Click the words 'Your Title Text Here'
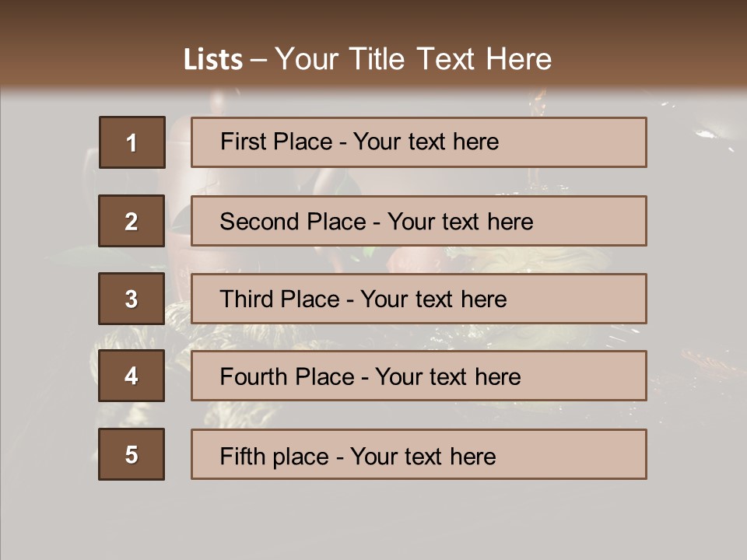Image resolution: width=747 pixels, height=560 pixels. [413, 59]
